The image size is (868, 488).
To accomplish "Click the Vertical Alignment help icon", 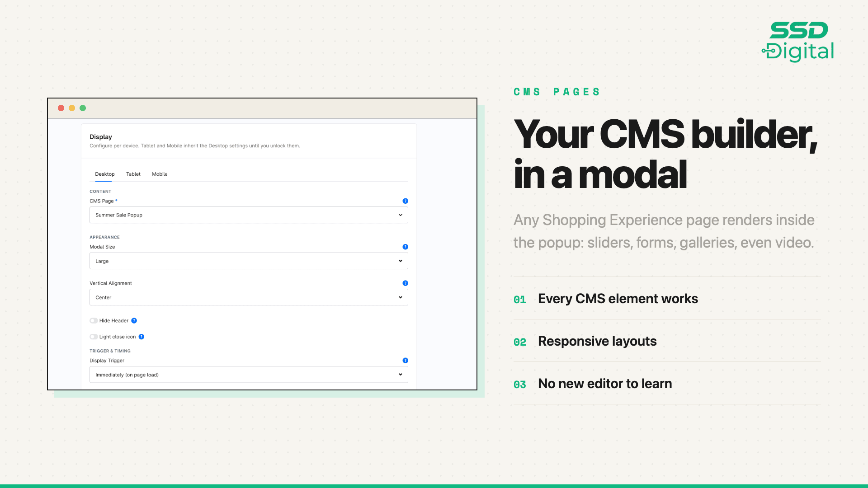I will click(x=405, y=283).
